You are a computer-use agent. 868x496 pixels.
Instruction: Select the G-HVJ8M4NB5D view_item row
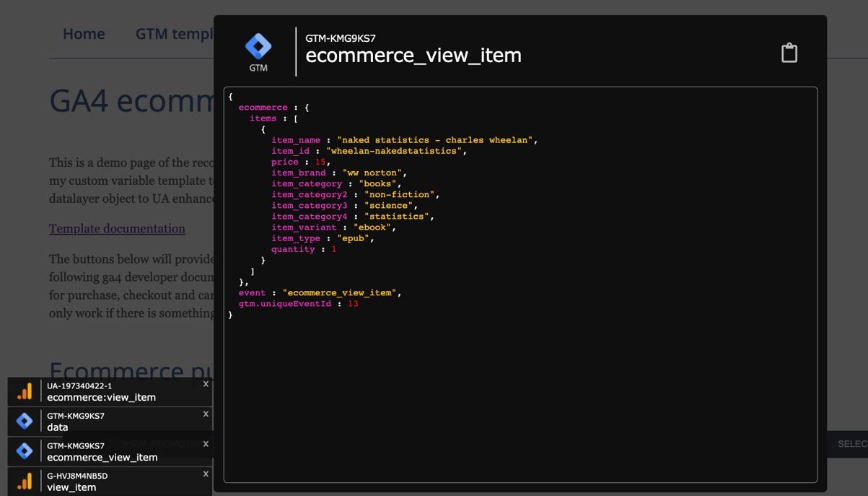coord(110,481)
